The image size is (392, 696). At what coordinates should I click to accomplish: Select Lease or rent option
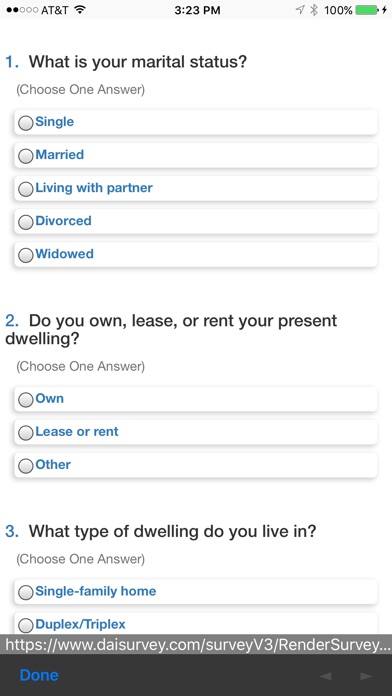[26, 432]
